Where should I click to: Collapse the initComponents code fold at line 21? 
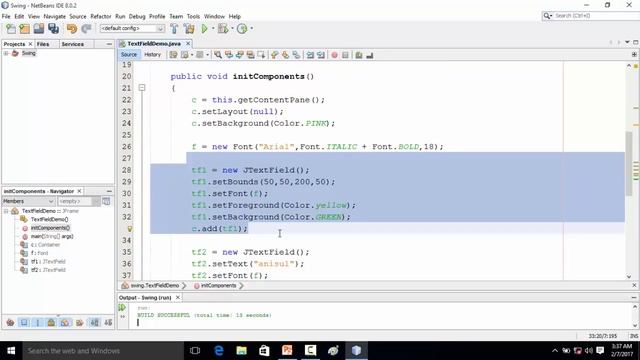click(x=142, y=88)
